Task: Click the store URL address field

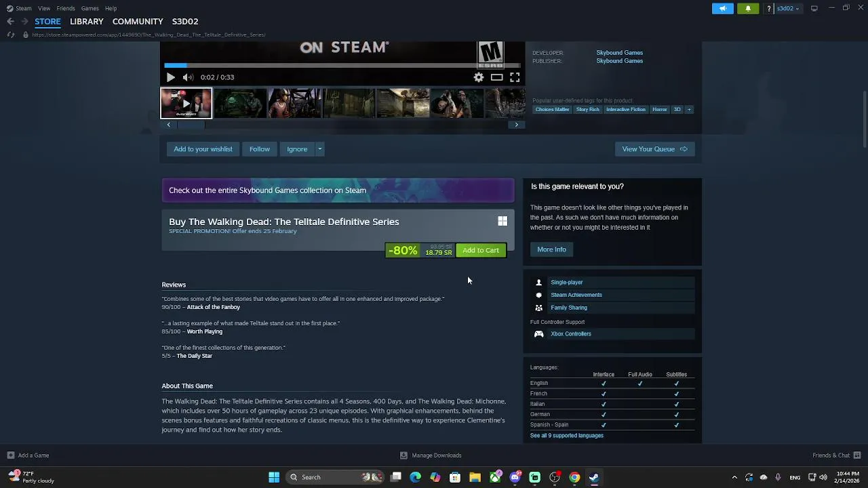Action: click(x=149, y=35)
